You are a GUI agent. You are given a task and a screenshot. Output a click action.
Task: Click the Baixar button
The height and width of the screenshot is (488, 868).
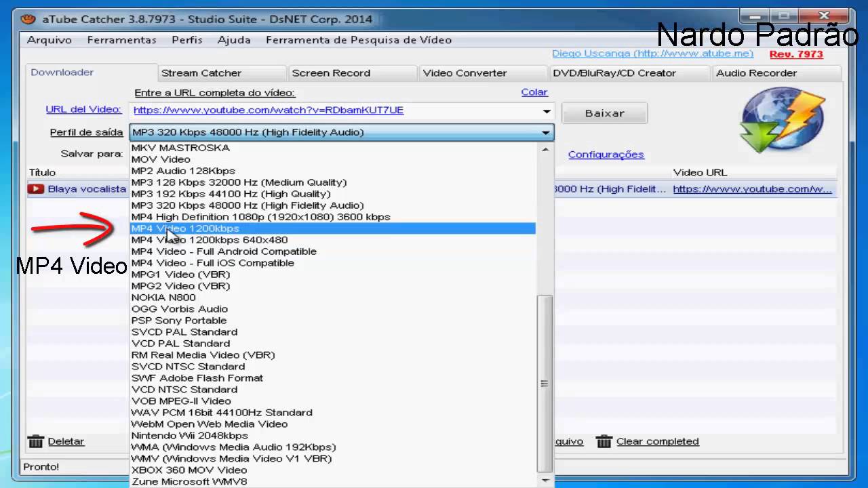pyautogui.click(x=604, y=113)
